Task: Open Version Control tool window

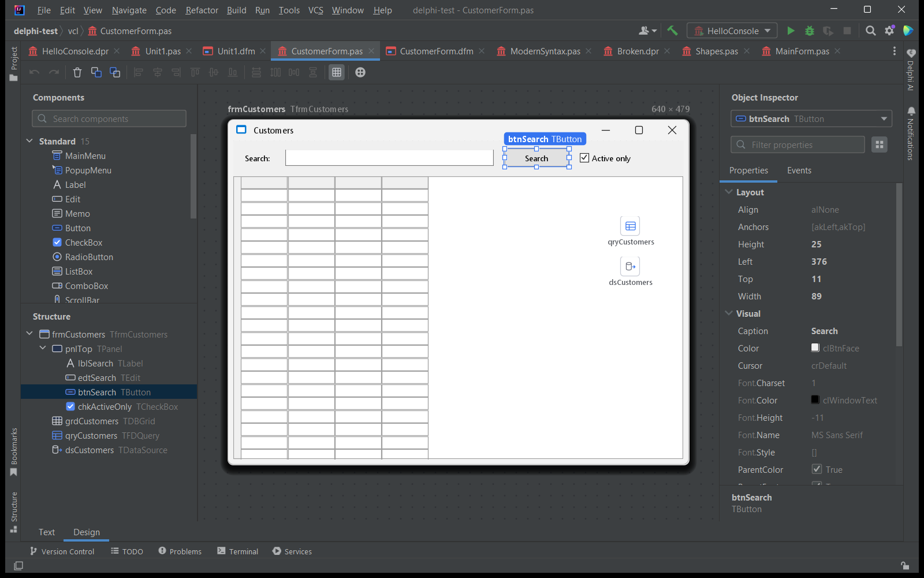Action: 62,551
